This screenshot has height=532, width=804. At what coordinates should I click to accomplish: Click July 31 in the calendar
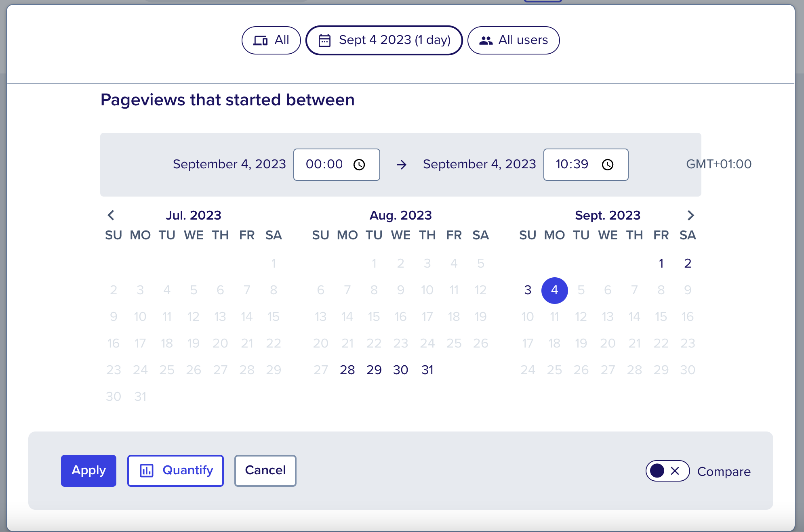click(140, 397)
